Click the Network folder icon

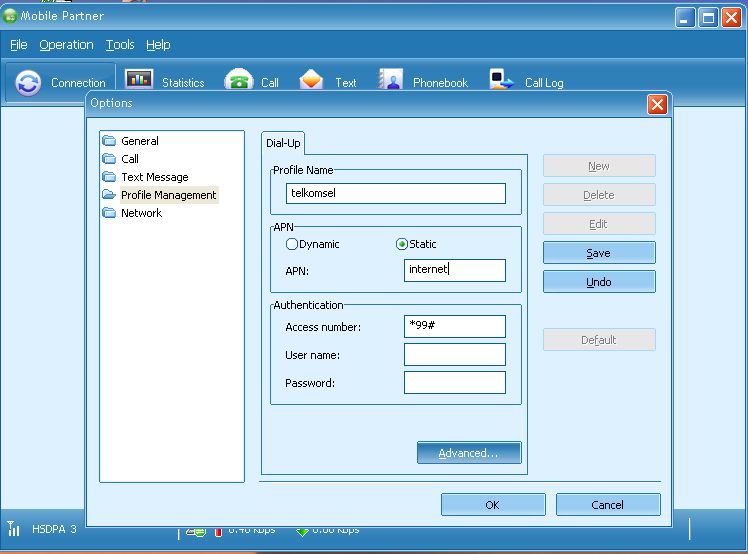point(109,213)
